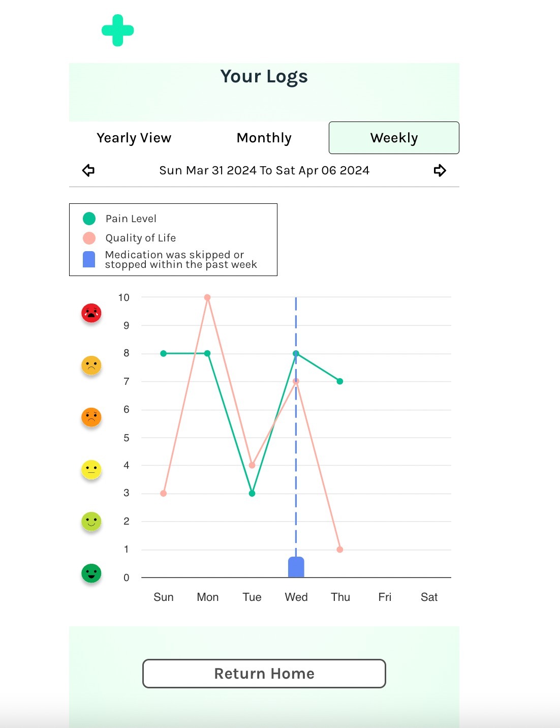Image resolution: width=560 pixels, height=728 pixels.
Task: Toggle the Medication skipped legend entry
Action: click(170, 259)
